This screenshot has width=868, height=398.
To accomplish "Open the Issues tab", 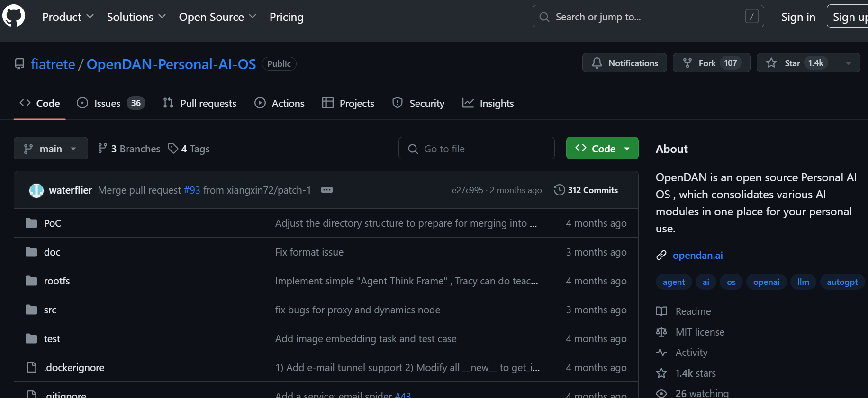I will pos(111,103).
